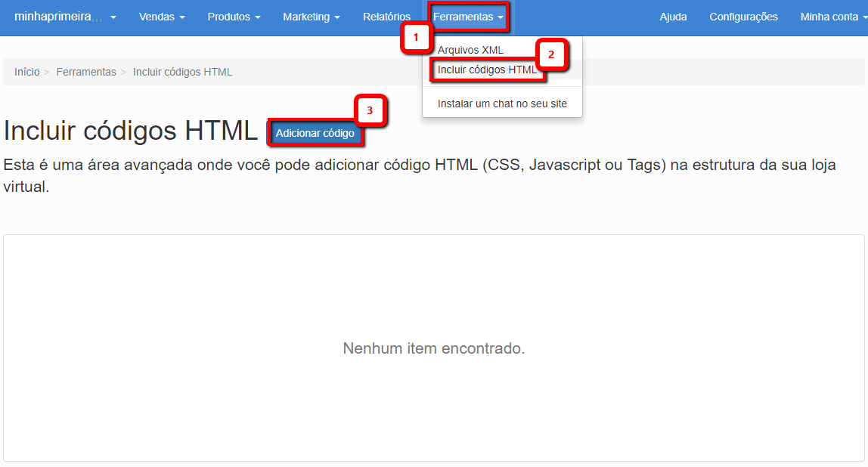Expand the Marketing menu
Image resolution: width=868 pixels, height=467 pixels.
[311, 17]
